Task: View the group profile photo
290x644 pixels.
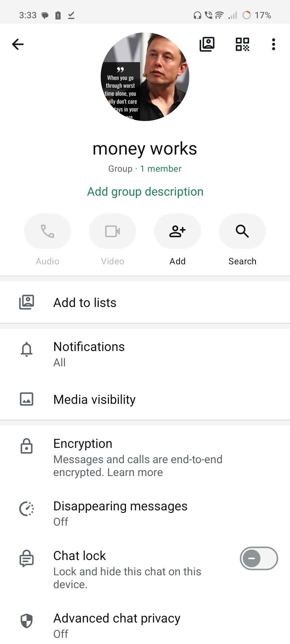Action: [145, 77]
